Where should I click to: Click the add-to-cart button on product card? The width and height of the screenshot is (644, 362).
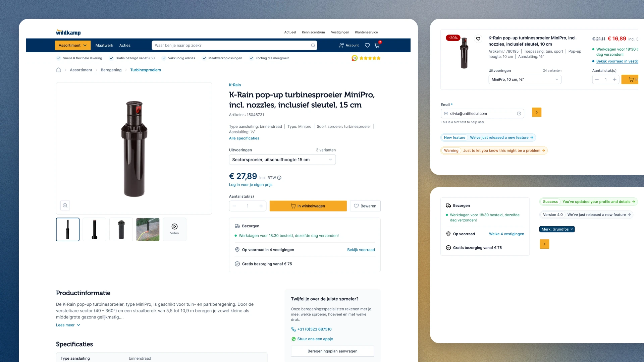pyautogui.click(x=630, y=79)
